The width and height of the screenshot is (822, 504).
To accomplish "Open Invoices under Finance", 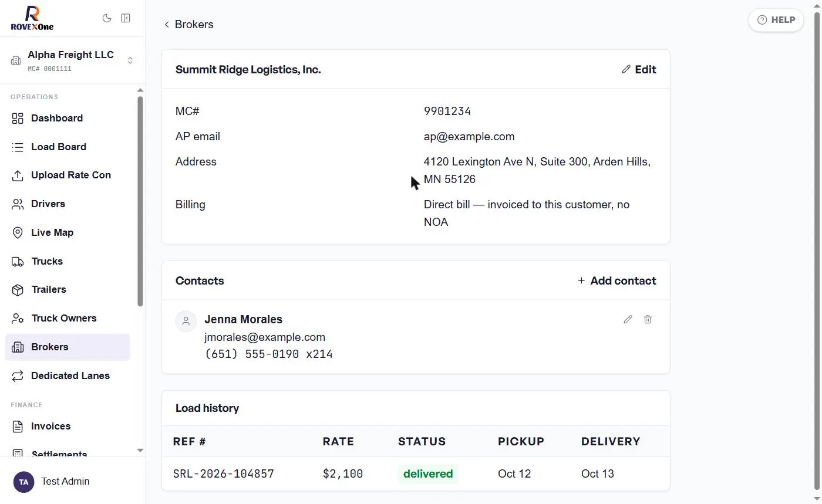I will [x=68, y=426].
